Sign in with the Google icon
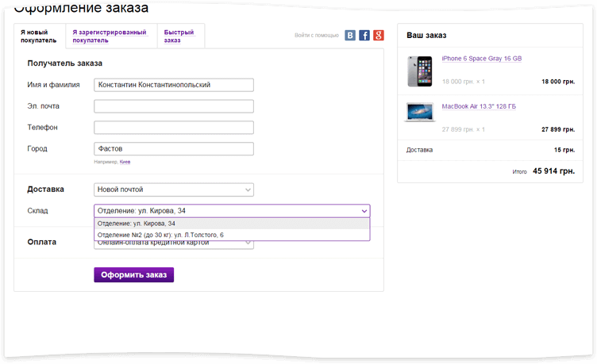 (379, 35)
